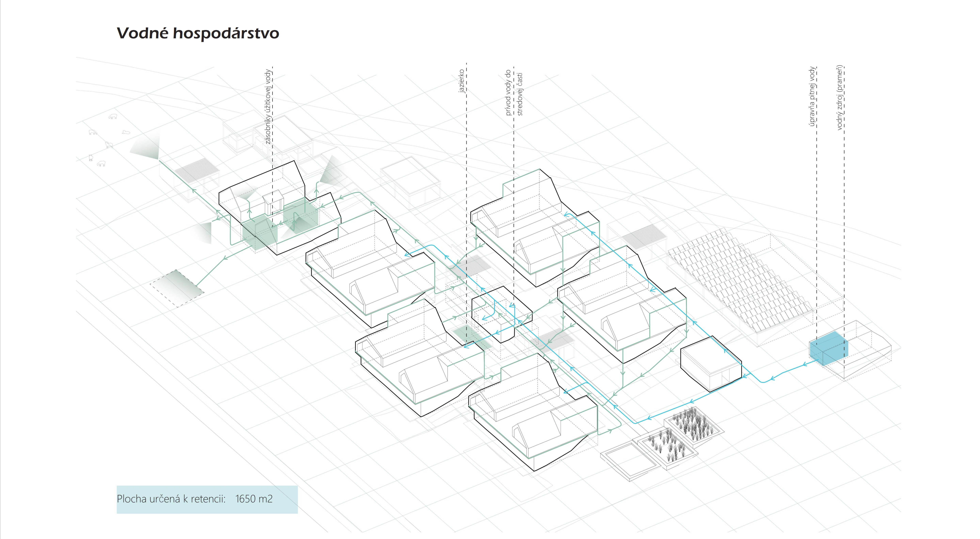Image resolution: width=980 pixels, height=539 pixels.
Task: Click the dashed green retention field
Action: (177, 288)
